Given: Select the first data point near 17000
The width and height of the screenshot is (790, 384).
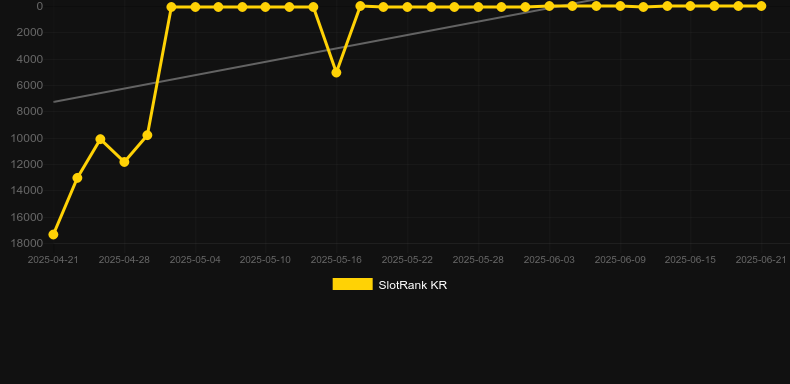Looking at the screenshot, I should click(53, 235).
